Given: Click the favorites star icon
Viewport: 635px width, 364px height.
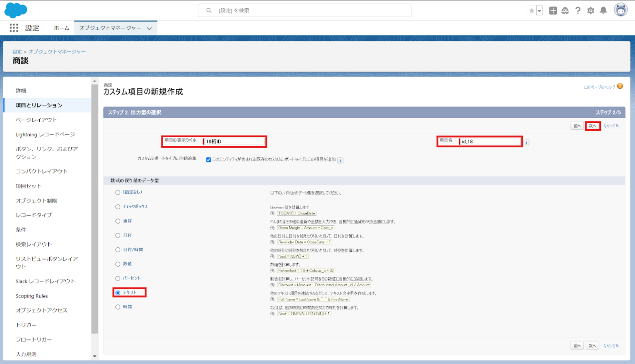Looking at the screenshot, I should point(532,10).
